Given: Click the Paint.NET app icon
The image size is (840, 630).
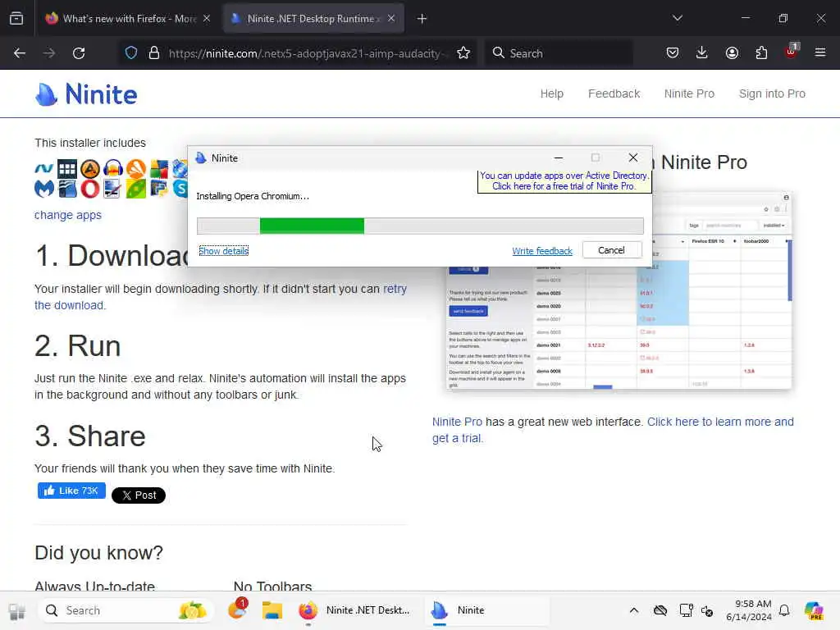Looking at the screenshot, I should click(x=113, y=189).
